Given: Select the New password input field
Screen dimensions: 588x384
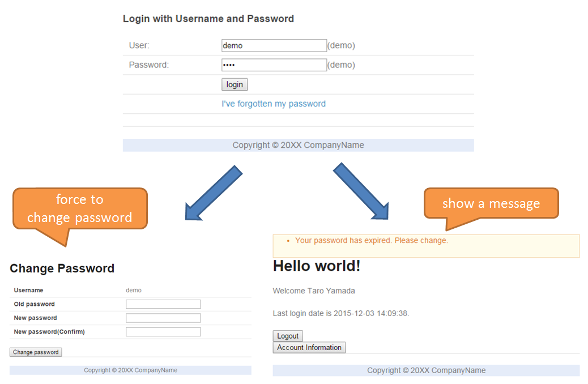Looking at the screenshot, I should coord(163,318).
